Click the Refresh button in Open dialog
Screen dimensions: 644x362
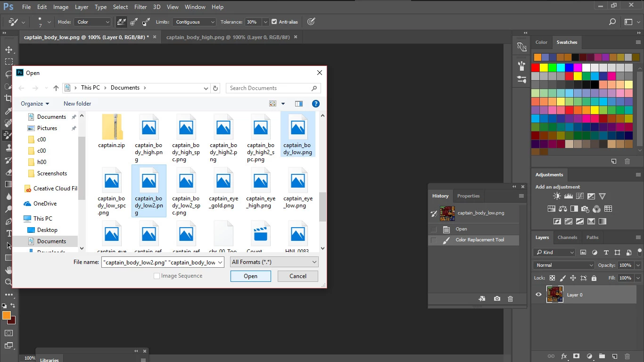point(215,88)
